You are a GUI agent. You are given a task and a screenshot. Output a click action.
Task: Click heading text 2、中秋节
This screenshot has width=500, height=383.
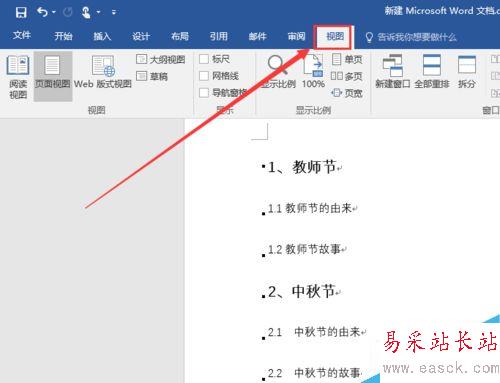[302, 291]
